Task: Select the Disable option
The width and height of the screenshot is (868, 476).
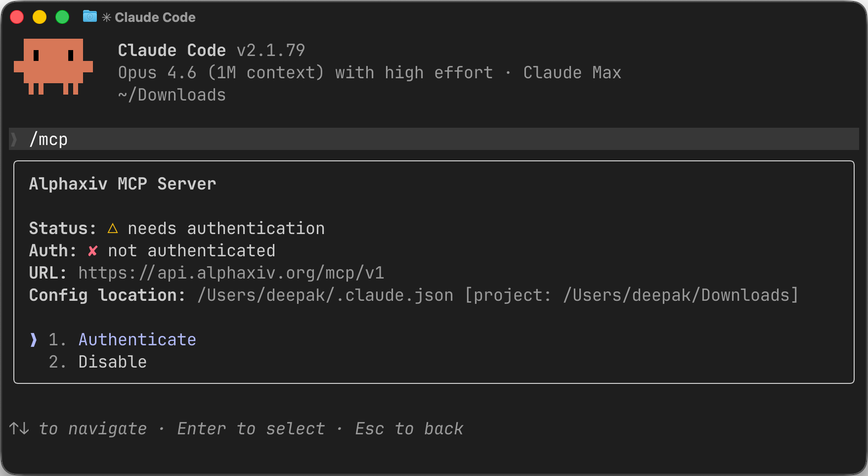Action: pos(112,361)
